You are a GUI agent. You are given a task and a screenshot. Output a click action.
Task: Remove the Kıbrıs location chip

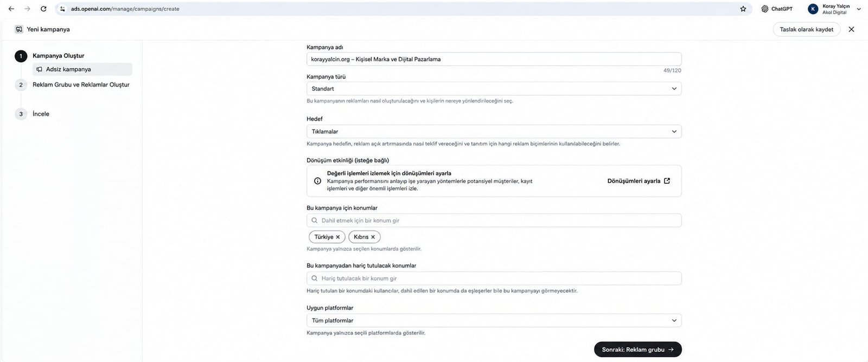[373, 237]
